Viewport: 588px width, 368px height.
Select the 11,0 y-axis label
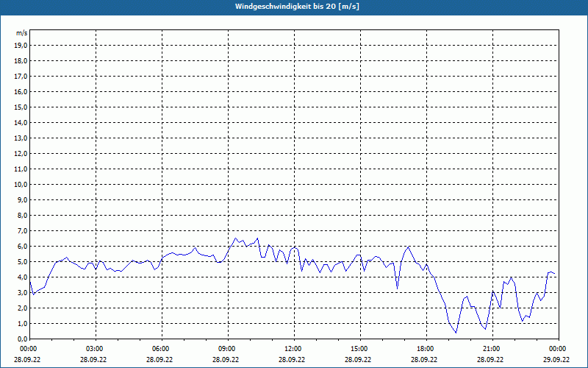click(x=21, y=169)
